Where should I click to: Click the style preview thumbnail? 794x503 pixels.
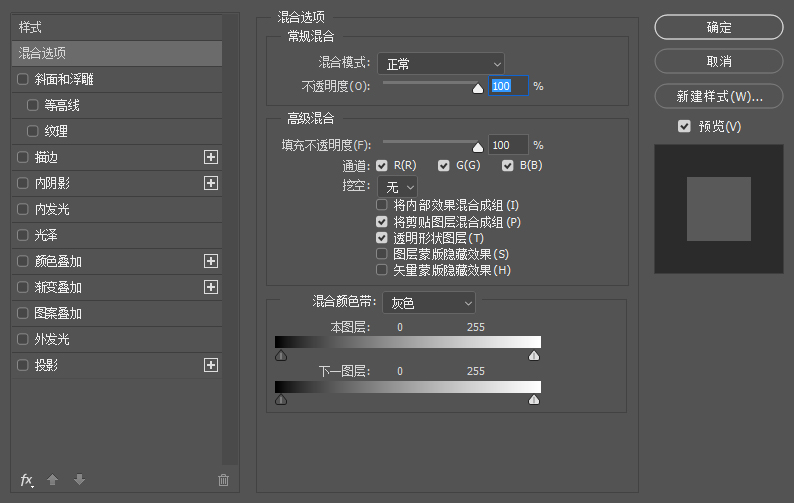coord(719,209)
